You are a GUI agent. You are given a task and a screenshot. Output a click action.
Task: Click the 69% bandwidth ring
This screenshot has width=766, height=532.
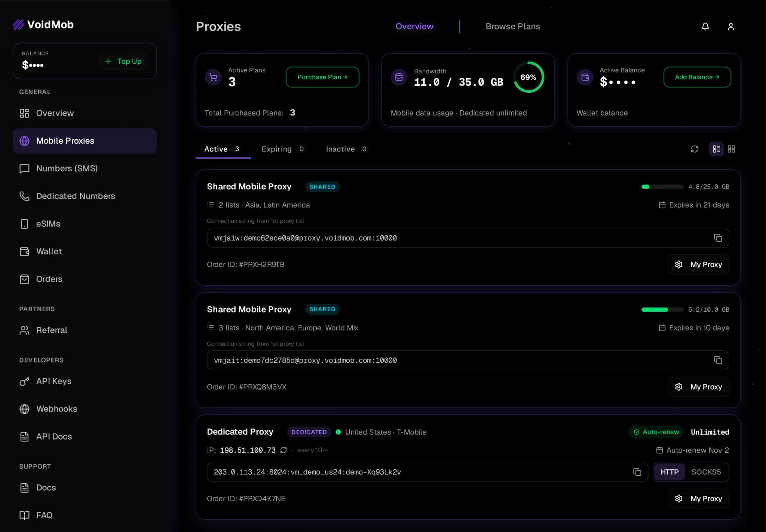pos(528,77)
